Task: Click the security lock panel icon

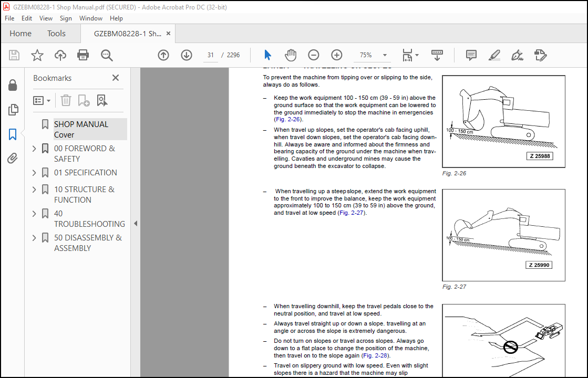Action: [13, 86]
